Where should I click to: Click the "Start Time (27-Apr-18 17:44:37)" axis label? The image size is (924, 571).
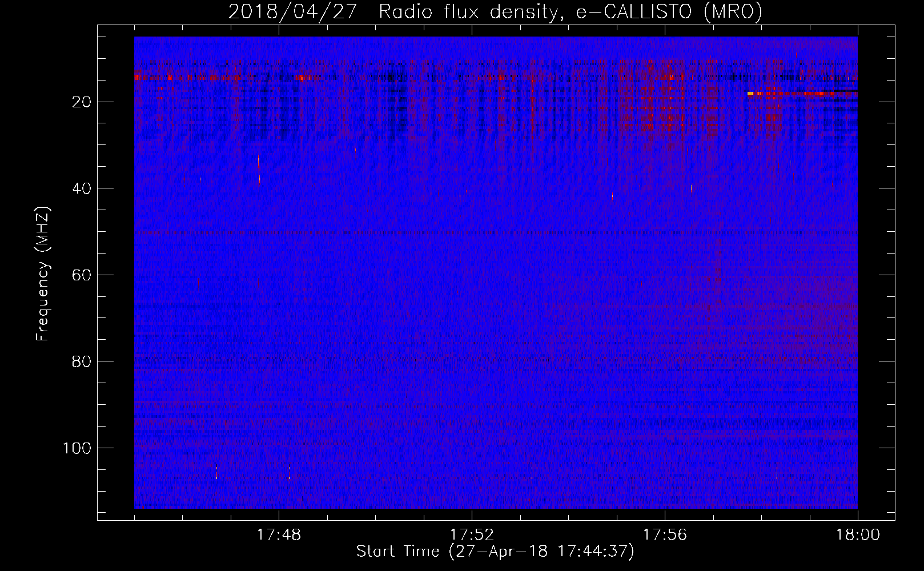[495, 552]
